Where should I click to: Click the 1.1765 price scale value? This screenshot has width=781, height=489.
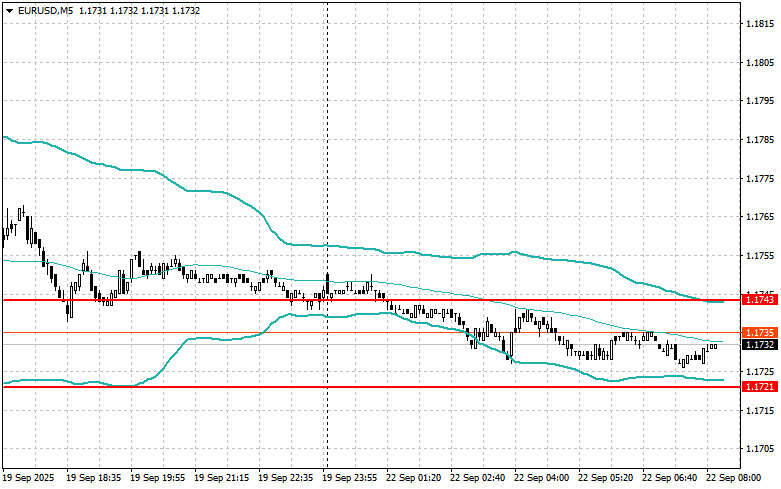click(760, 217)
